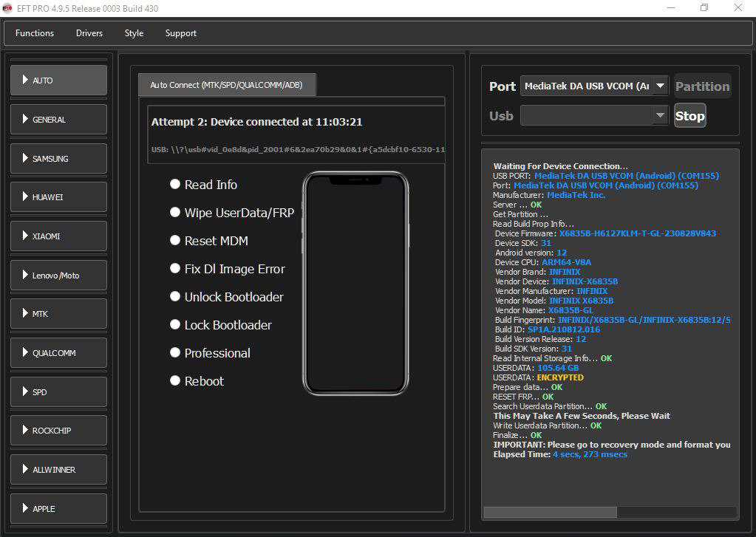
Task: Click the USERDATA ENCRYPTED log entry
Action: [x=538, y=377]
